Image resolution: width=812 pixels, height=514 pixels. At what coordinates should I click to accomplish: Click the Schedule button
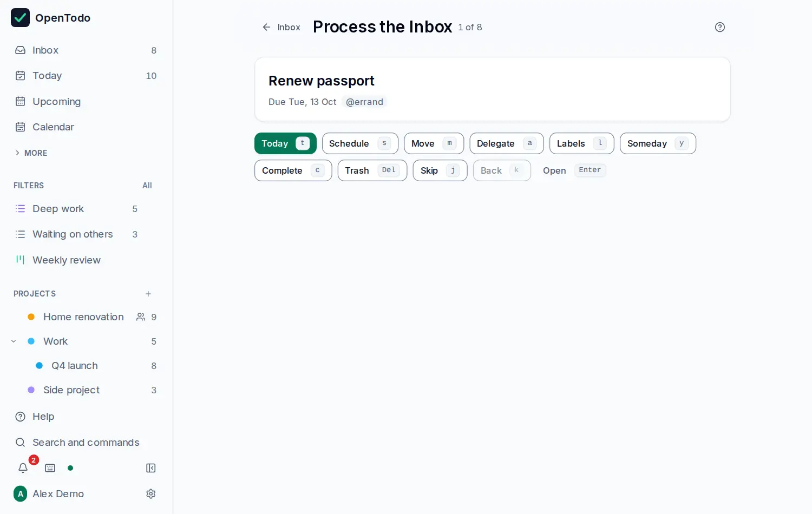[x=360, y=143]
